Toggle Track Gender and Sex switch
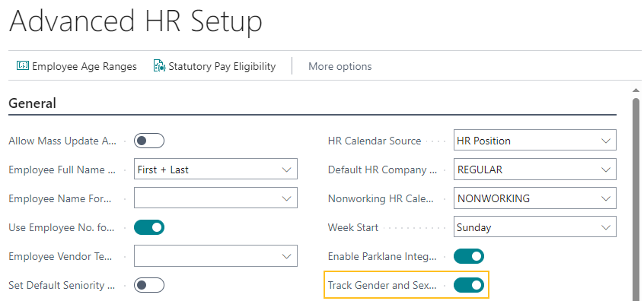Screen dimensions: 644x301 pyautogui.click(x=469, y=285)
